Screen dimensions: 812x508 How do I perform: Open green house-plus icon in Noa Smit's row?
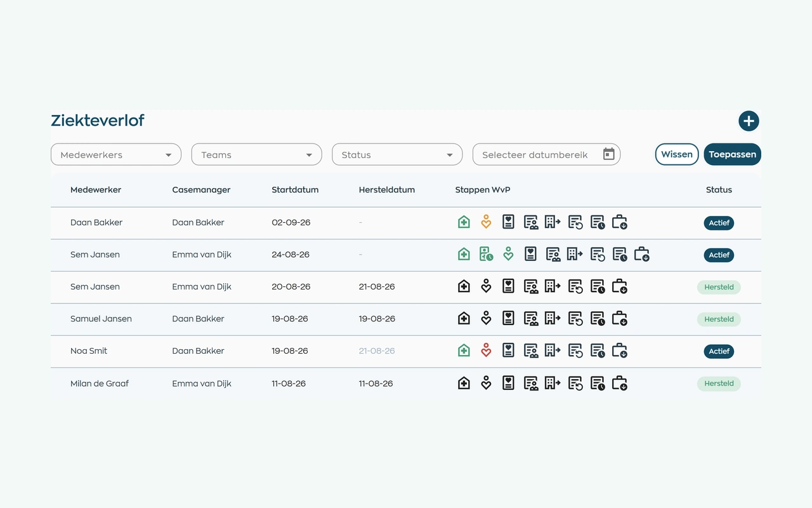[464, 351]
